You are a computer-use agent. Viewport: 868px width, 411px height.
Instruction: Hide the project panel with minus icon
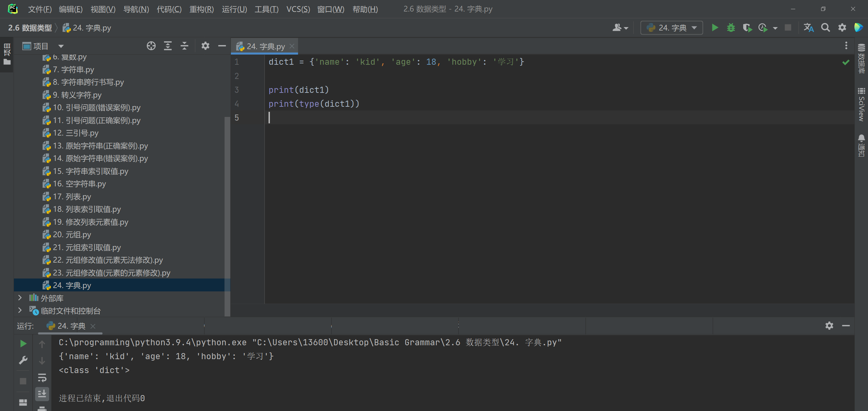222,46
